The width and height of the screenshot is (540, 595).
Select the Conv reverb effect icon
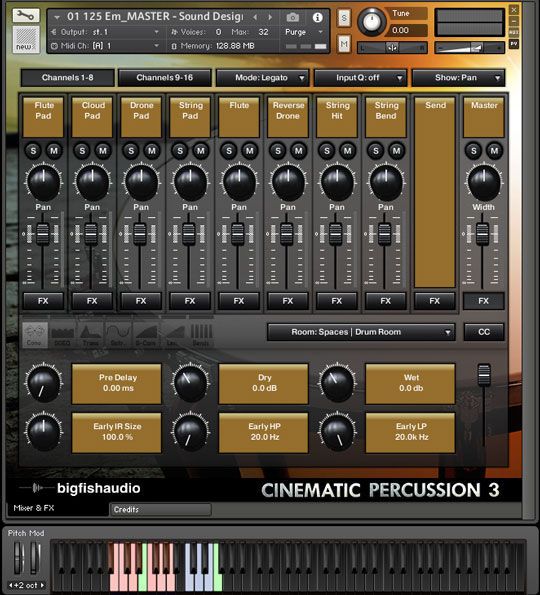click(35, 335)
